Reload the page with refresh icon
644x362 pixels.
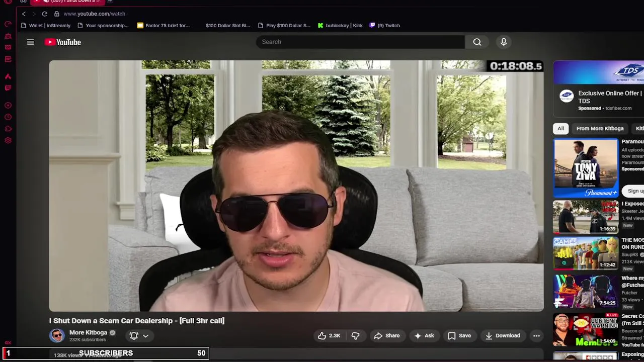(45, 14)
